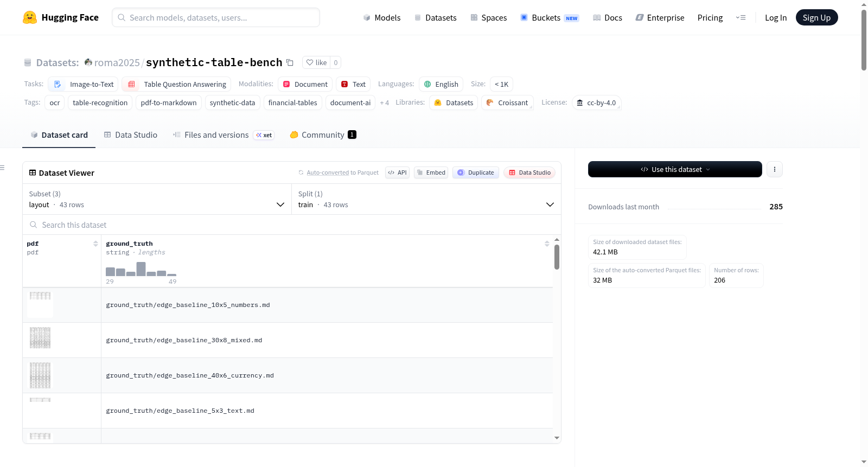This screenshot has height=467, width=868.
Task: Click the document-ai tag
Action: [350, 103]
